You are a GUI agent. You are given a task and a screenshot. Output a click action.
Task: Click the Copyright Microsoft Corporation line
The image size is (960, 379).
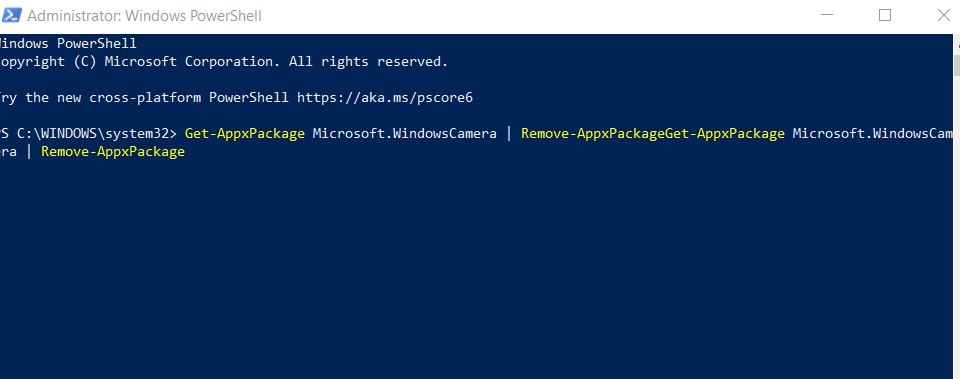click(x=224, y=62)
